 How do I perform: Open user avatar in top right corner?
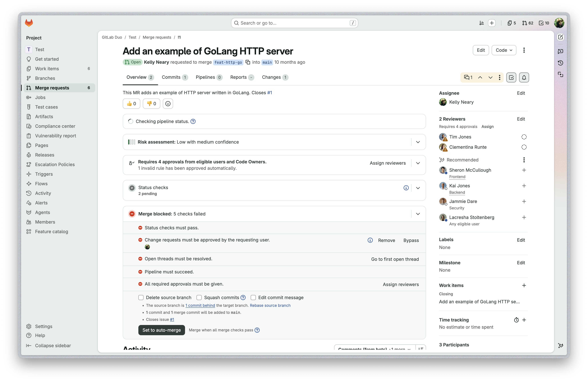pyautogui.click(x=559, y=23)
